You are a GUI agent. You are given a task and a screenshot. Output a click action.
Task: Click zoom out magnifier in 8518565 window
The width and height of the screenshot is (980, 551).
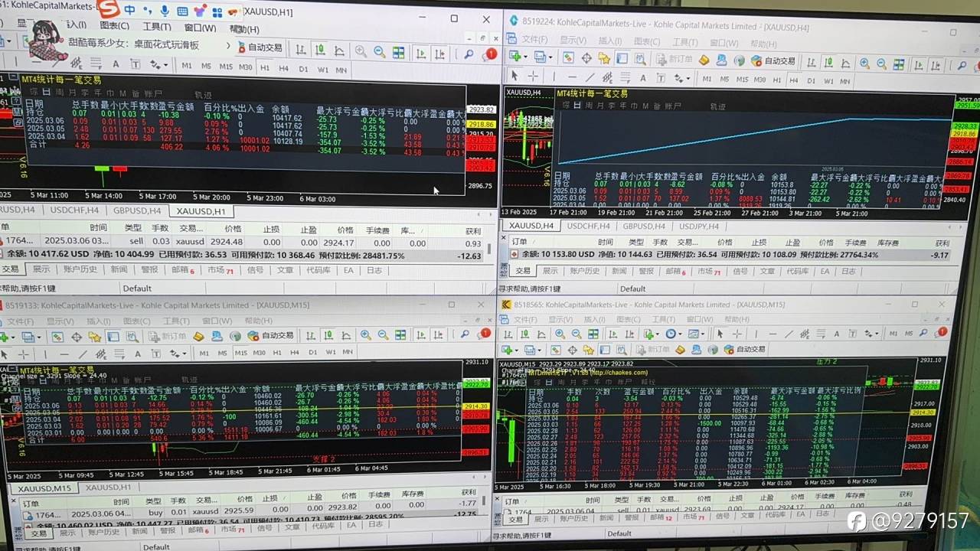click(577, 334)
